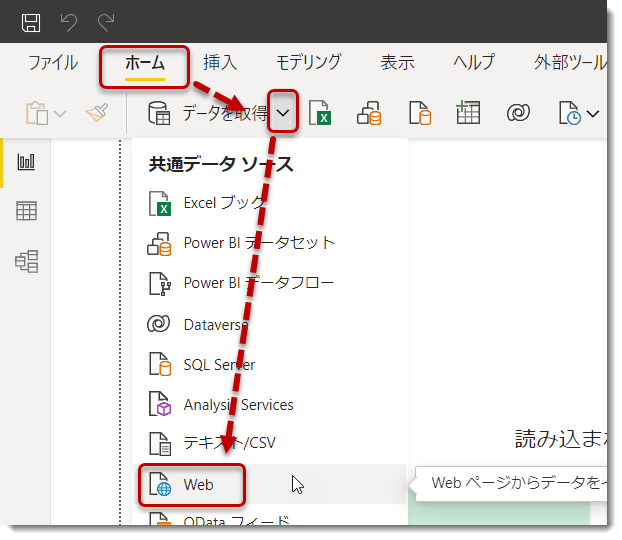622x540 pixels.
Task: Open the ヘルプ tab
Action: coord(474,63)
